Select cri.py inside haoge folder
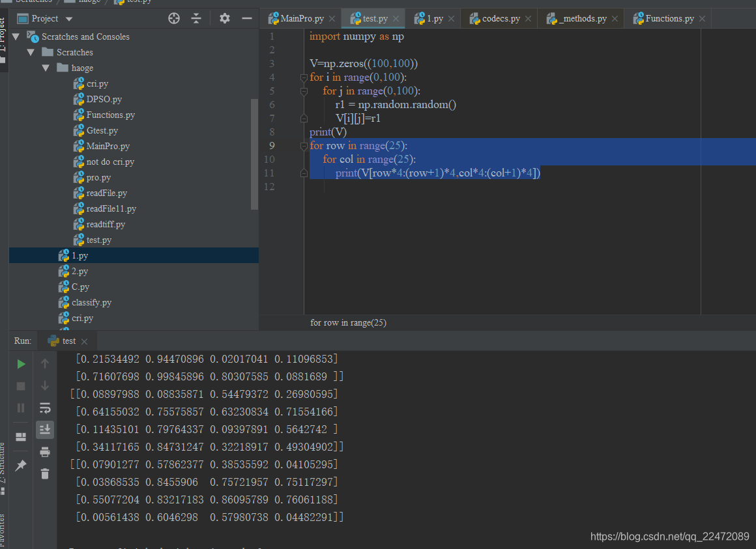The height and width of the screenshot is (549, 756). (x=97, y=84)
